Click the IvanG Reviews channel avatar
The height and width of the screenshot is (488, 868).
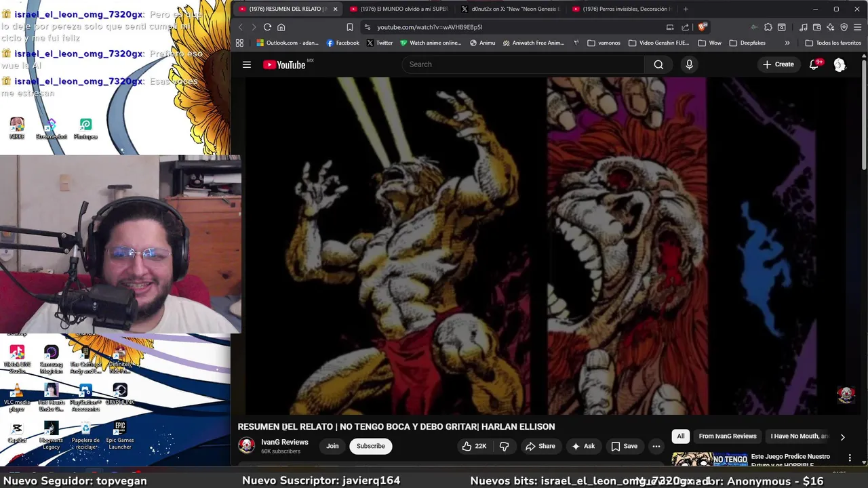point(247,445)
